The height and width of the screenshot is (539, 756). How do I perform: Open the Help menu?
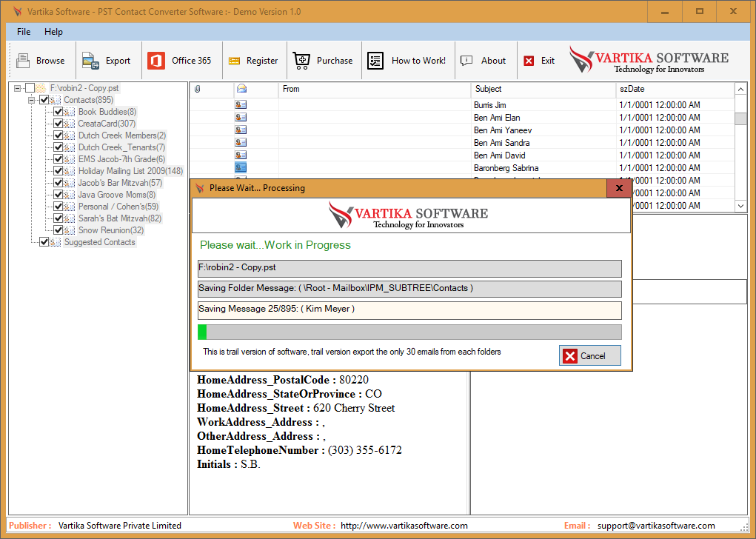(53, 32)
